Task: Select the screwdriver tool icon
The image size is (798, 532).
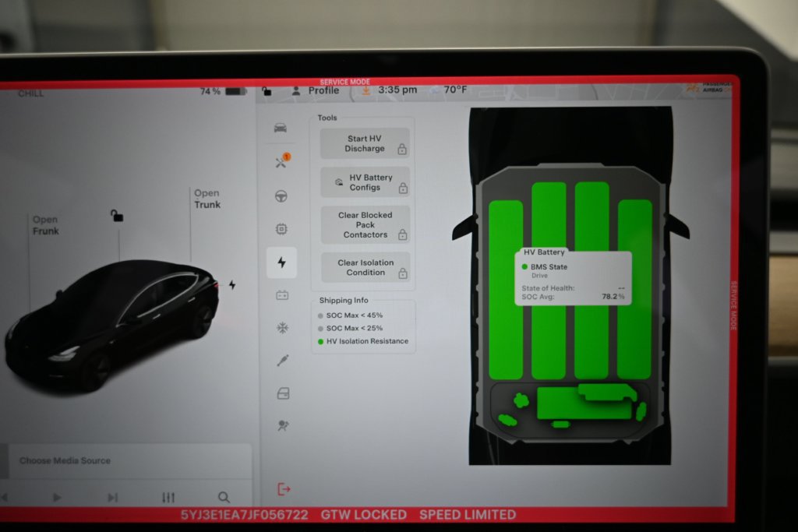Action: click(283, 360)
